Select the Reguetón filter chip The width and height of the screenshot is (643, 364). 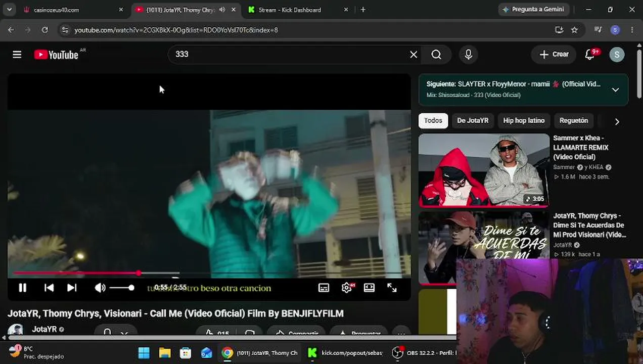(x=574, y=120)
